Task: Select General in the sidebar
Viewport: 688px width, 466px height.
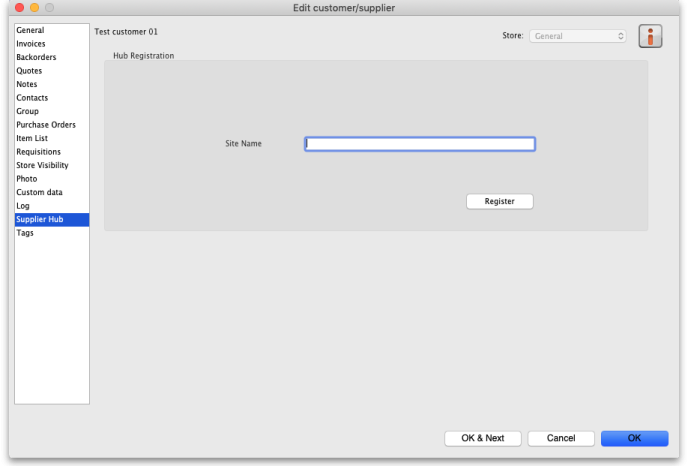Action: [30, 31]
